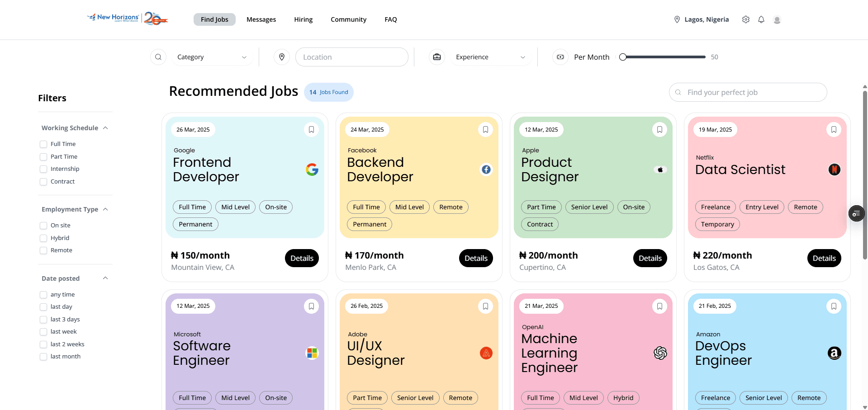This screenshot has height=410, width=868.
Task: Collapse the Date posted filter section
Action: pyautogui.click(x=105, y=278)
